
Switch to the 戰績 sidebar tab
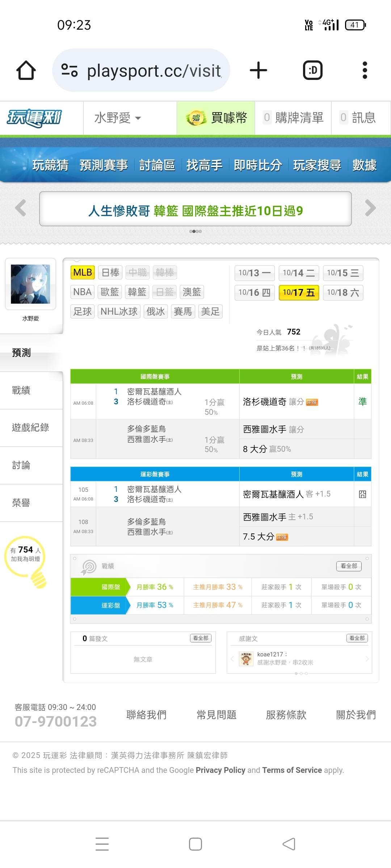pyautogui.click(x=21, y=390)
